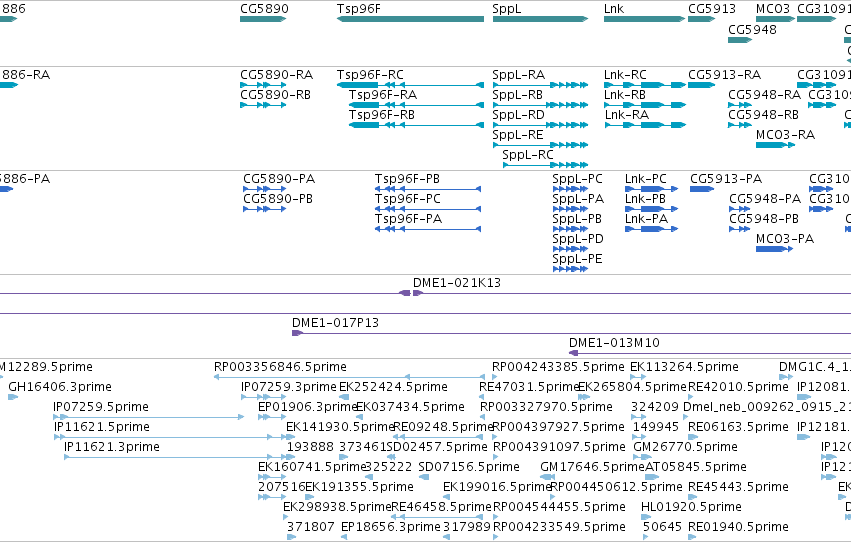Select protein CG5948-PA
The height and width of the screenshot is (542, 851).
[740, 209]
